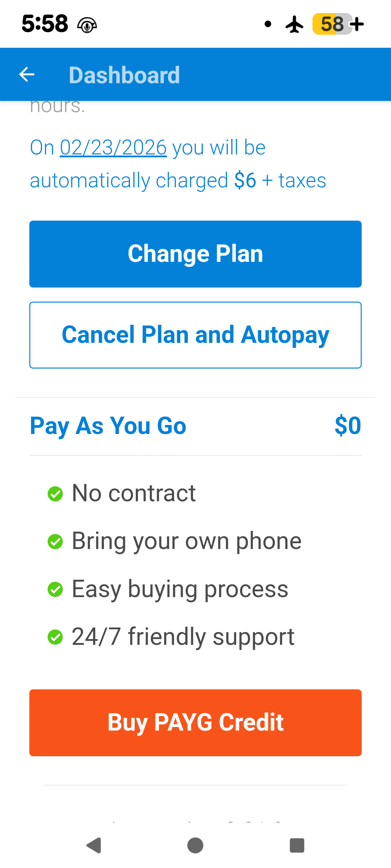Open the Change Plan button
The image size is (391, 868).
tap(195, 254)
